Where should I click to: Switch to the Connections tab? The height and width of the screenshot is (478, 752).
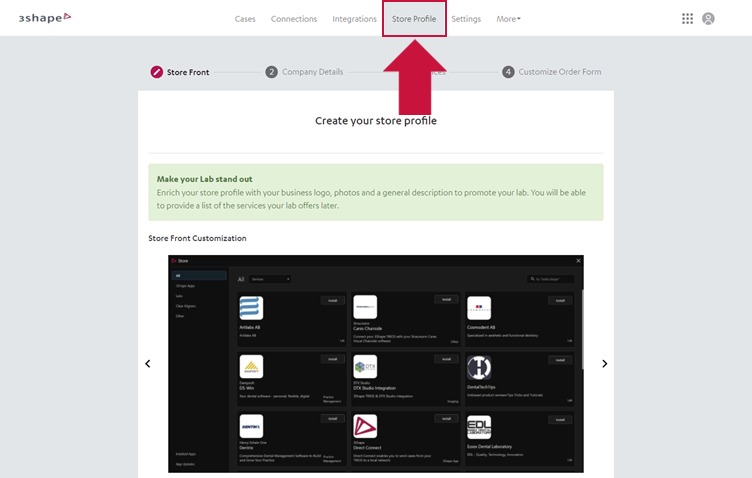coord(294,19)
